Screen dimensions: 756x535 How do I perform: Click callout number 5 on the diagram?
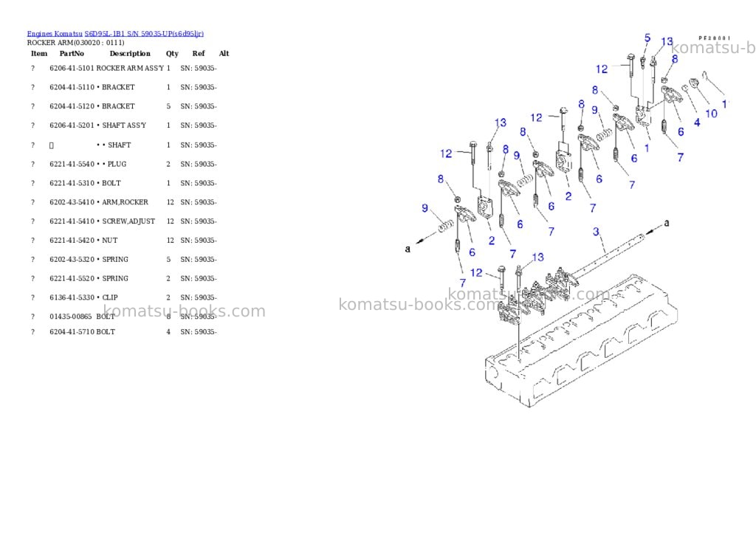point(647,38)
